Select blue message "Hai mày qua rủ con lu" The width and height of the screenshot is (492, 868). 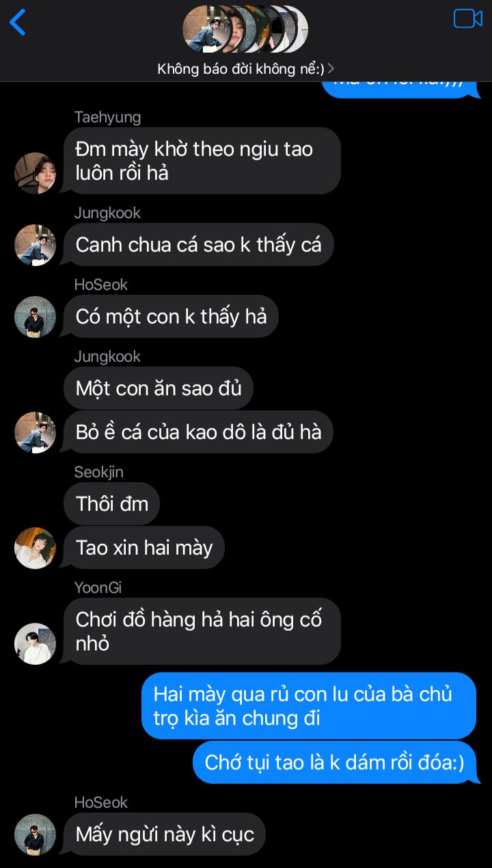309,706
